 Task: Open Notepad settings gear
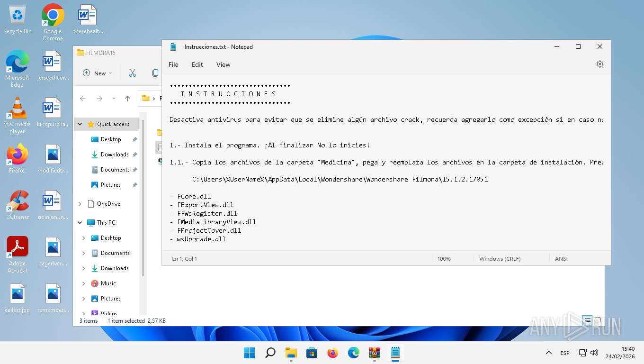[x=599, y=64]
